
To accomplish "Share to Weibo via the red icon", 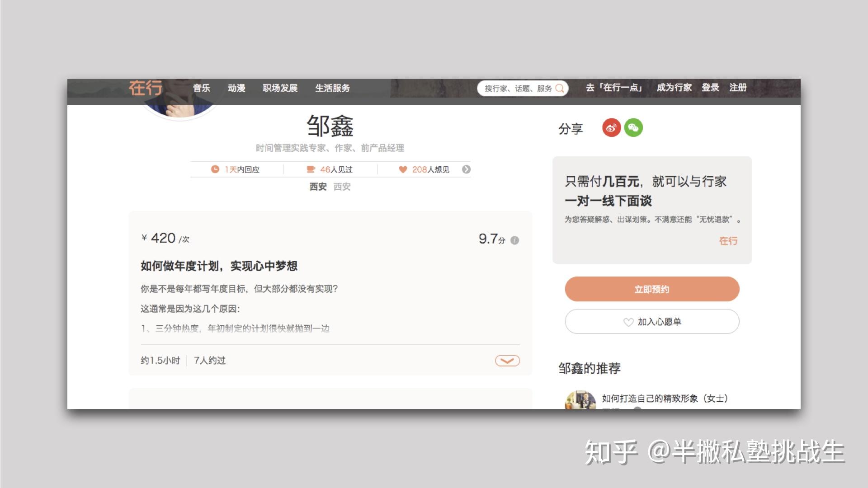I will click(611, 128).
